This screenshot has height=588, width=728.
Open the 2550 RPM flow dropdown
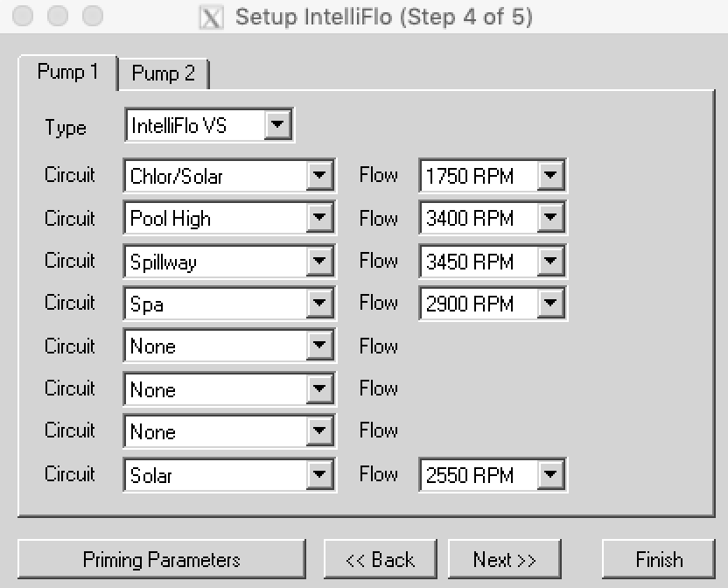point(550,475)
